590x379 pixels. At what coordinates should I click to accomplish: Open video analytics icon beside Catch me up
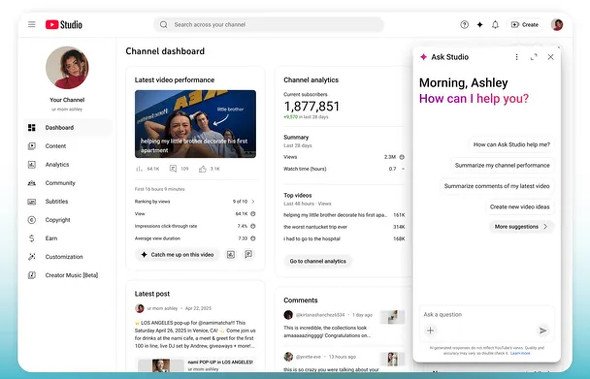pos(231,255)
